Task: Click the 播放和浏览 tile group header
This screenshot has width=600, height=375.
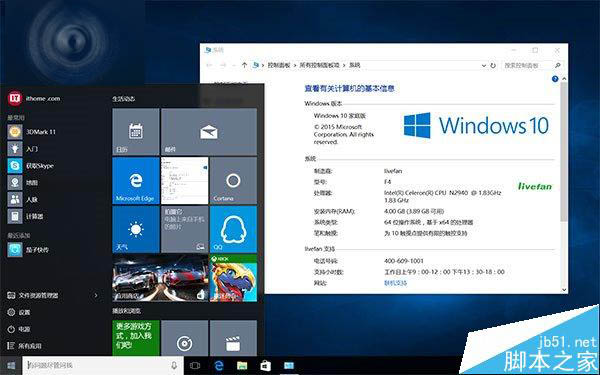Action: [126, 311]
